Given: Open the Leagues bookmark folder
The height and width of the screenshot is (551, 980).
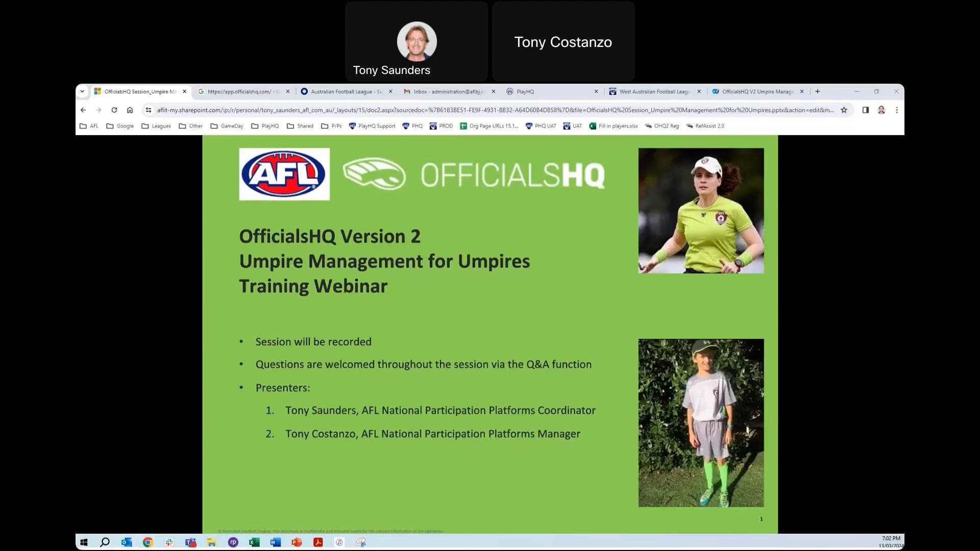Looking at the screenshot, I should point(156,126).
